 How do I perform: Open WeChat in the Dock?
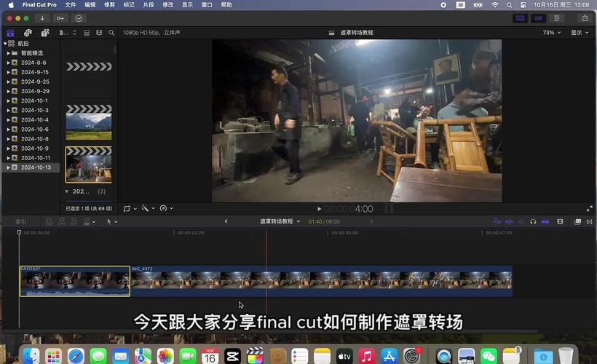click(489, 356)
